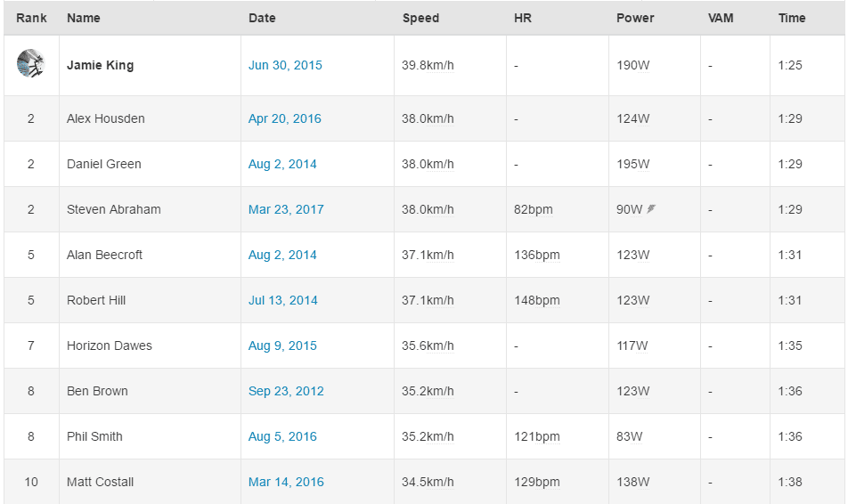
Task: Click the Time column header
Action: tap(792, 19)
